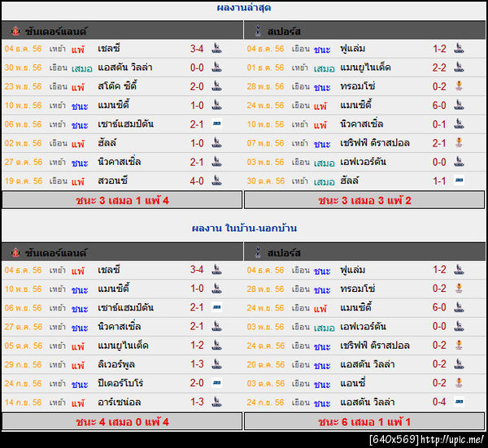This screenshot has height=448, width=488.
Task: Click the cup icon in the ฮัลล์ 1-1 row
Action: (x=460, y=181)
